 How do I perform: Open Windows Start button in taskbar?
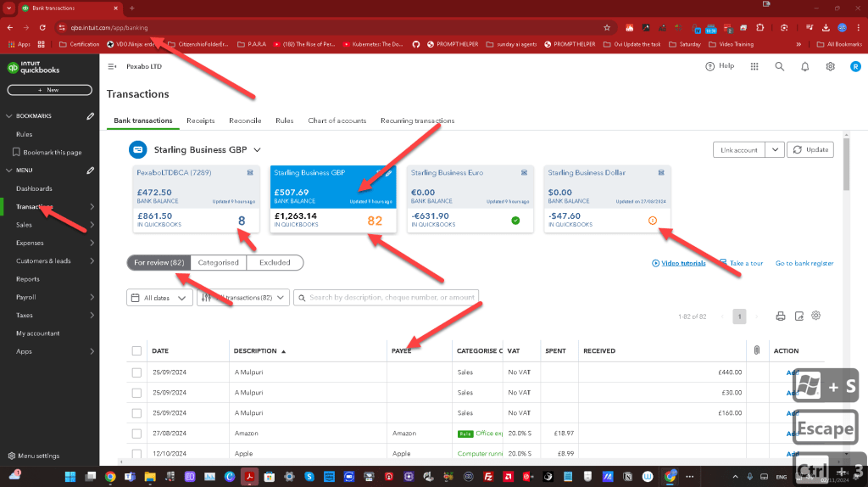coord(70,477)
